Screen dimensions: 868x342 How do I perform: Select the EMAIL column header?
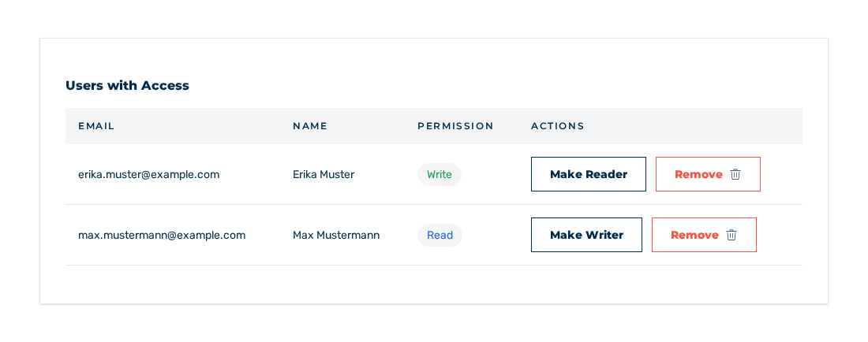tap(96, 126)
